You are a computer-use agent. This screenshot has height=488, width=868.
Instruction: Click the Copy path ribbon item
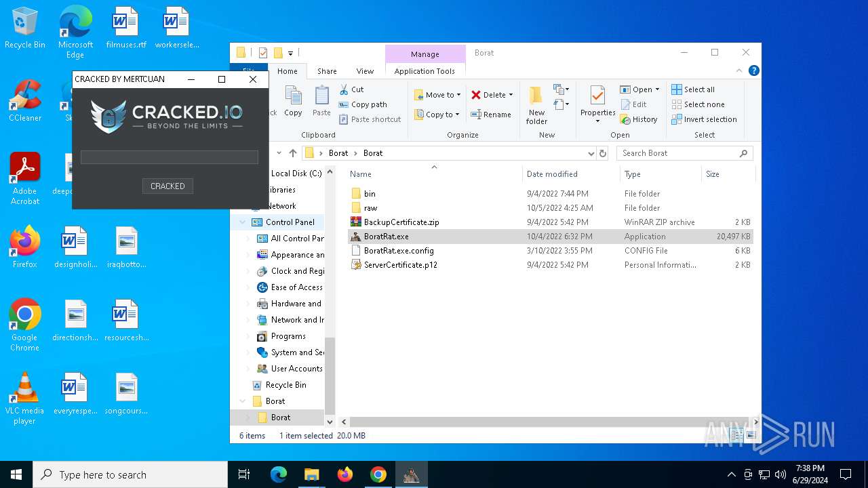tap(362, 104)
